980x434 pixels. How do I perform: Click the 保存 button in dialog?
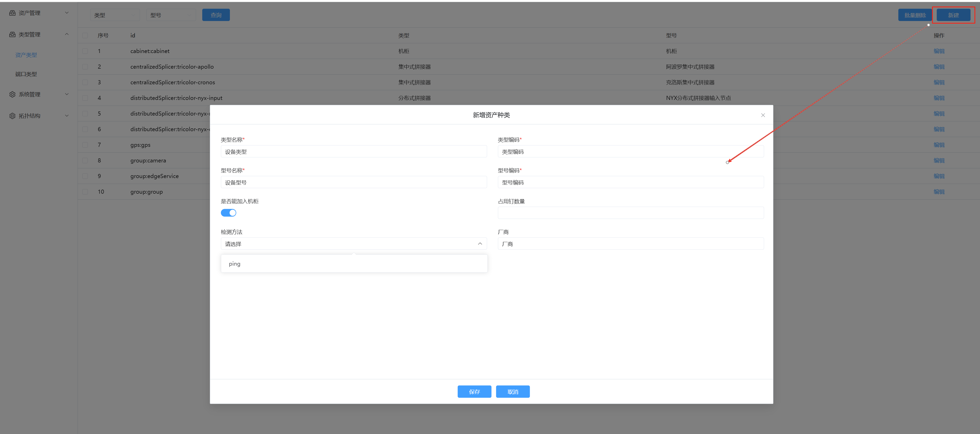pyautogui.click(x=474, y=392)
